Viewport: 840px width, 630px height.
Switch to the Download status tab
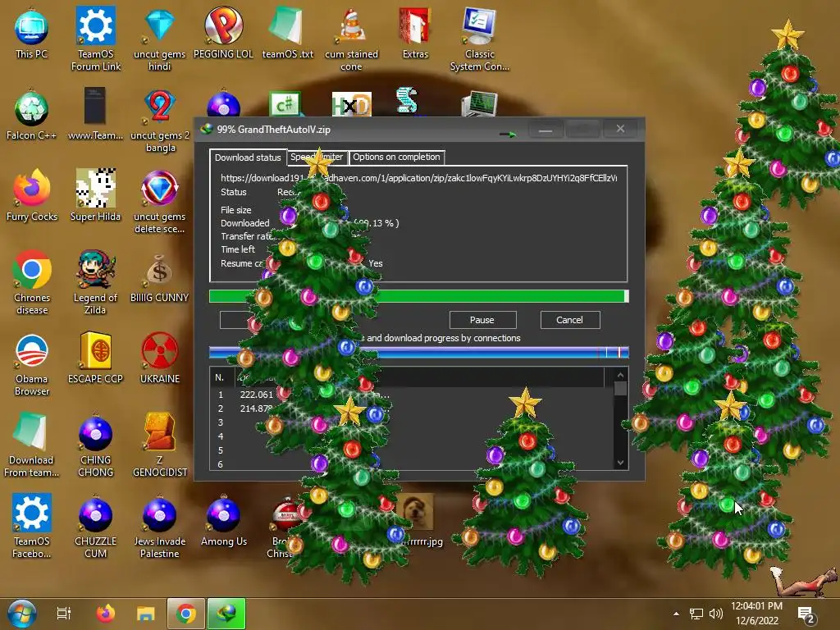248,157
